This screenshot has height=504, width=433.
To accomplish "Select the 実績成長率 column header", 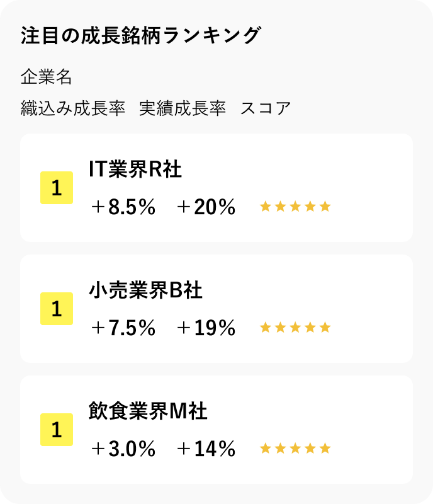I will [x=182, y=108].
